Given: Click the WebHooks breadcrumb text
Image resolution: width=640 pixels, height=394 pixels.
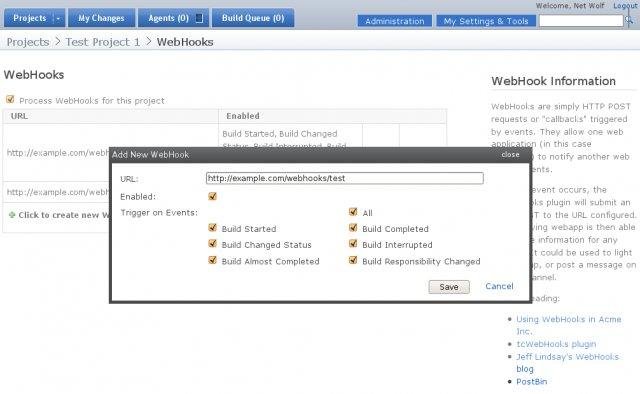Looking at the screenshot, I should [185, 42].
